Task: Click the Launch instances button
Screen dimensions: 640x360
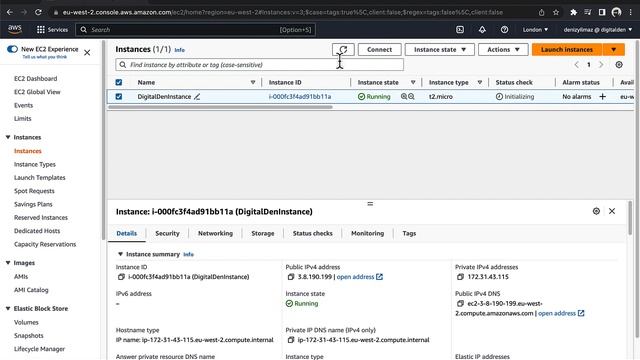Action: tap(567, 49)
